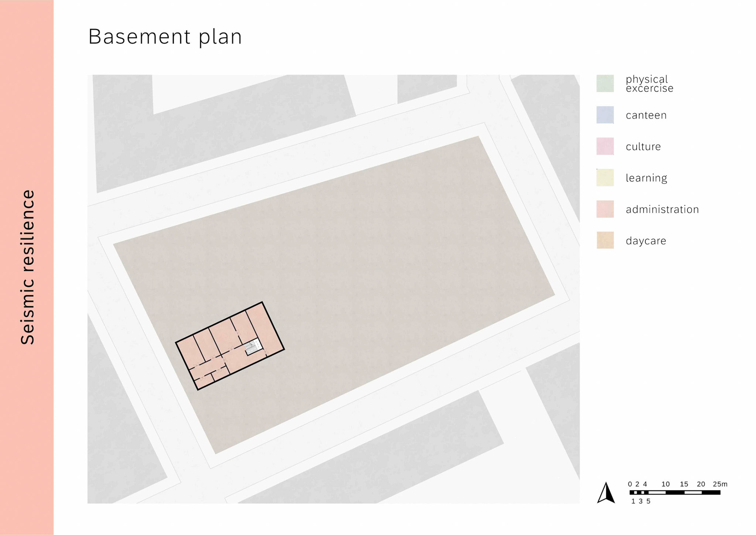Click the Basement plan title
Screen dimensions: 756x535
click(x=165, y=37)
